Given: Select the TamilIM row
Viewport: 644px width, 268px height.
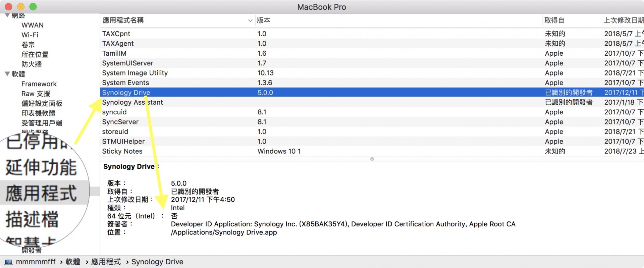Looking at the screenshot, I should click(372, 53).
